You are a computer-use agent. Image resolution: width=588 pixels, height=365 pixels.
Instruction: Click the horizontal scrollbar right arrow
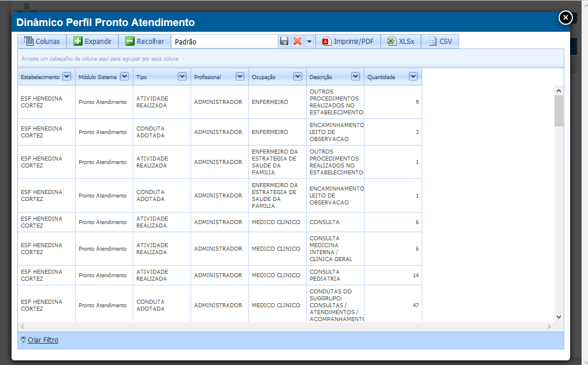(x=549, y=326)
